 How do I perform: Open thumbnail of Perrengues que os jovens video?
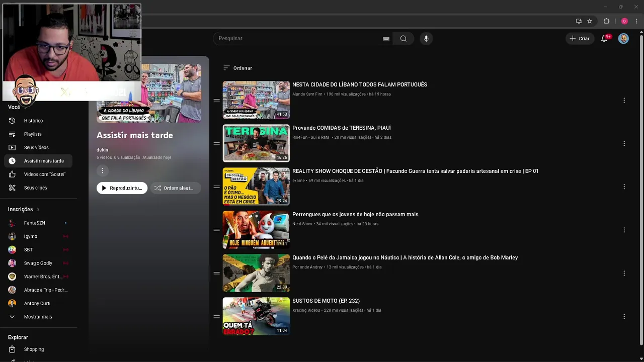click(x=256, y=230)
